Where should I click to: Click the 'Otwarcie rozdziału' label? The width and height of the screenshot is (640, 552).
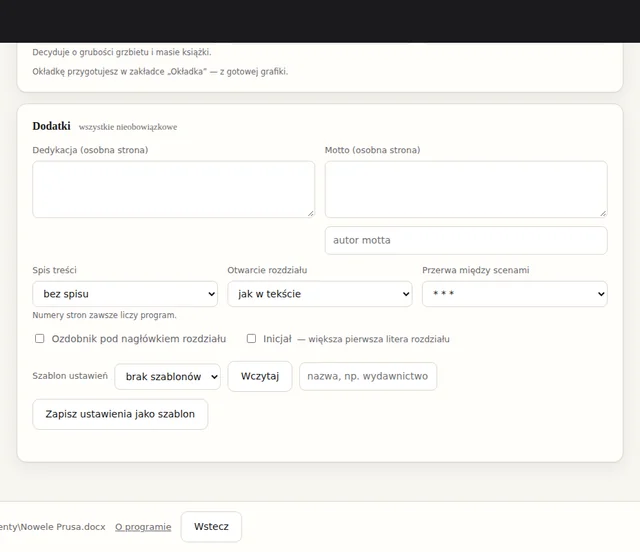267,270
